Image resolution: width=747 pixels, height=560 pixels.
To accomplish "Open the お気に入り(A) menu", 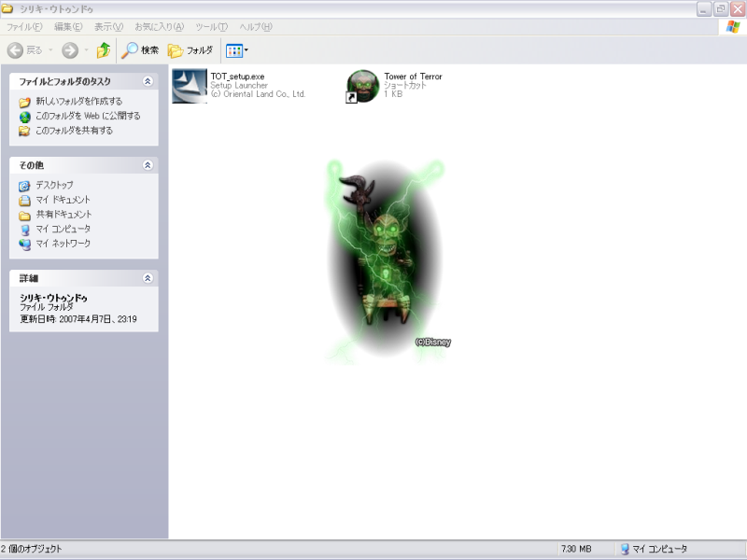I will point(159,27).
